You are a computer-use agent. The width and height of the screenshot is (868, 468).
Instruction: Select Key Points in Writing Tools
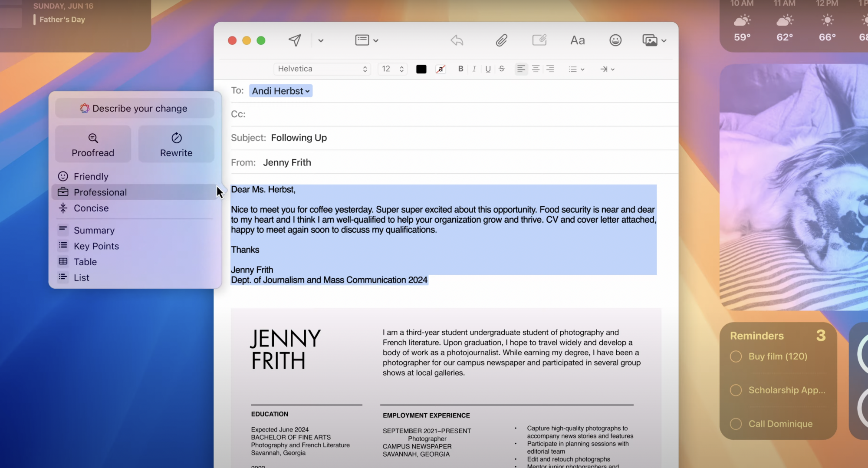[x=135, y=246]
